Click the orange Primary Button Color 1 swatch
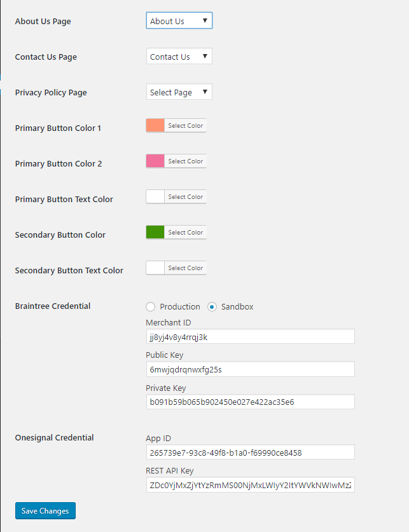 [x=155, y=125]
